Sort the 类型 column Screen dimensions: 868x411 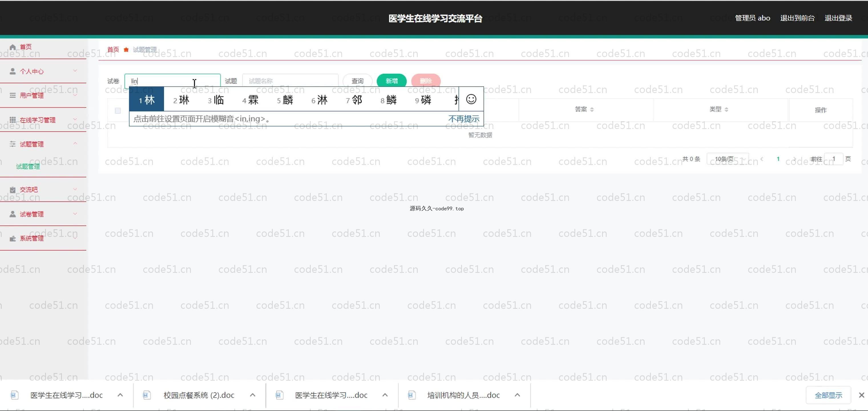click(x=726, y=109)
